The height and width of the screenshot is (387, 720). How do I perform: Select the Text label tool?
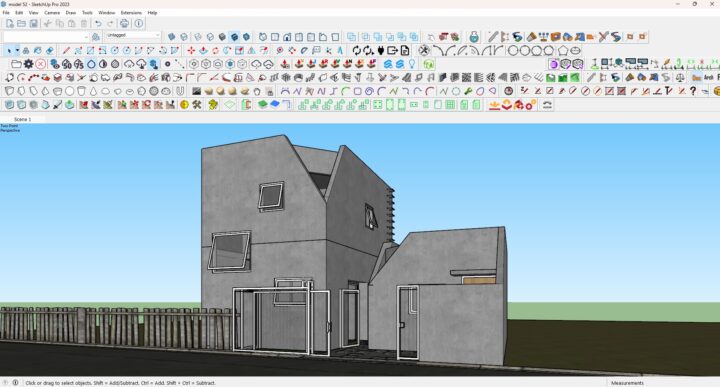point(316,50)
